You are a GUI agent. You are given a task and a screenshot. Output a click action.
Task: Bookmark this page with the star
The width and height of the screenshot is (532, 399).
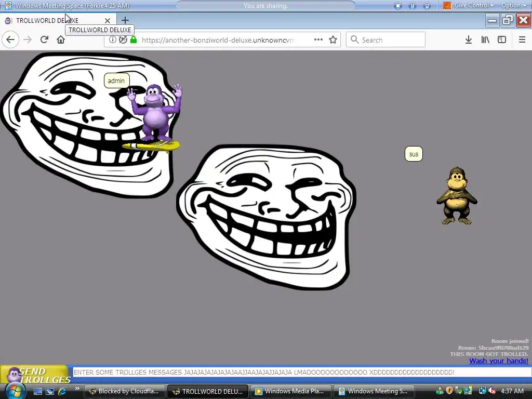click(333, 39)
